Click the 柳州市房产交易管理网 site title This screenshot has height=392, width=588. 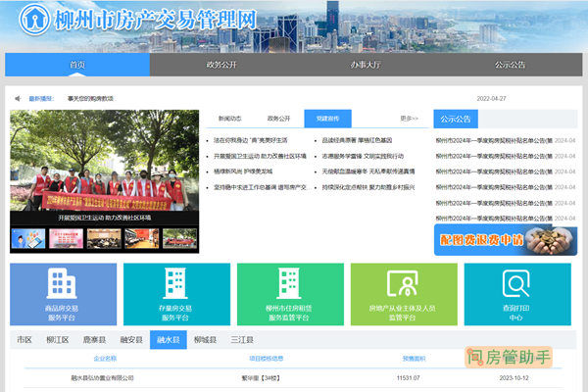[x=156, y=20]
